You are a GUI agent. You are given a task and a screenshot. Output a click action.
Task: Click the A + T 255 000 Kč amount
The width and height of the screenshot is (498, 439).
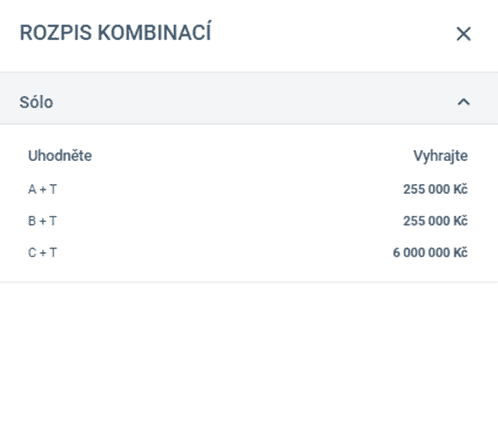point(436,189)
